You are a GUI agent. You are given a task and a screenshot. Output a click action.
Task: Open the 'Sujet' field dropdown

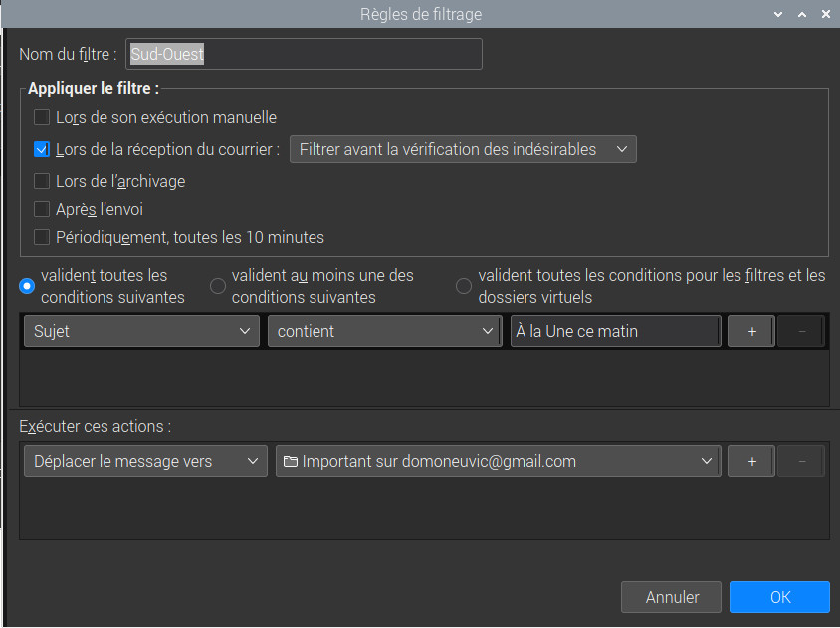click(141, 331)
